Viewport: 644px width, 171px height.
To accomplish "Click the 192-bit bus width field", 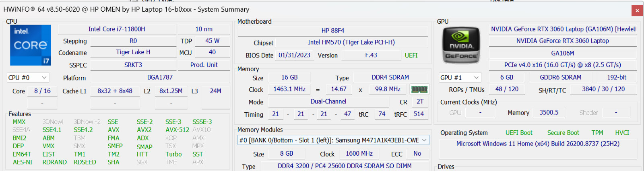I will [617, 77].
